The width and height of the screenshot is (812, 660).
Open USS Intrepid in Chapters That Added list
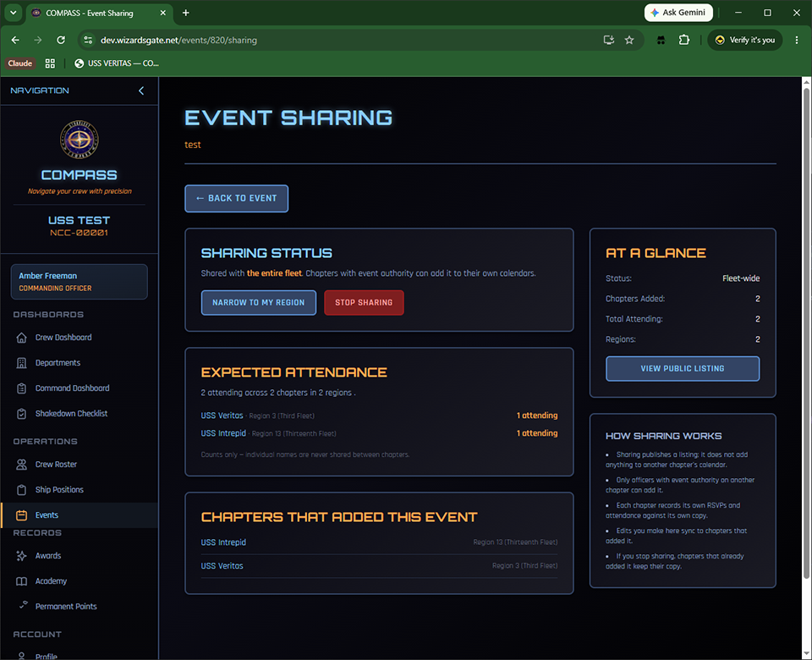click(223, 542)
